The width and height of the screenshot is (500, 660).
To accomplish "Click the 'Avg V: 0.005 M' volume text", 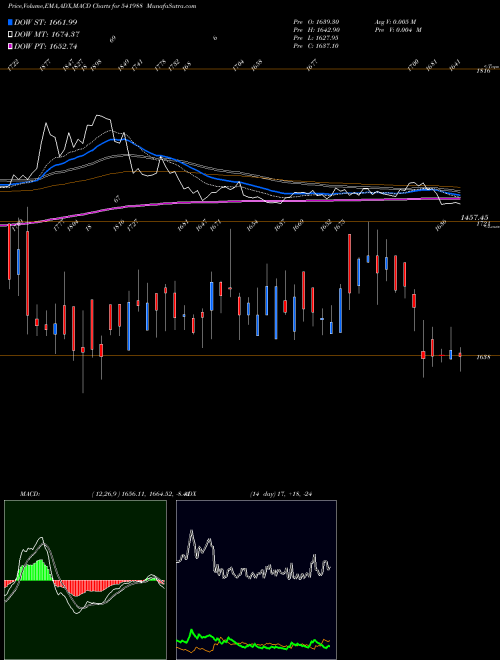I will point(395,21).
